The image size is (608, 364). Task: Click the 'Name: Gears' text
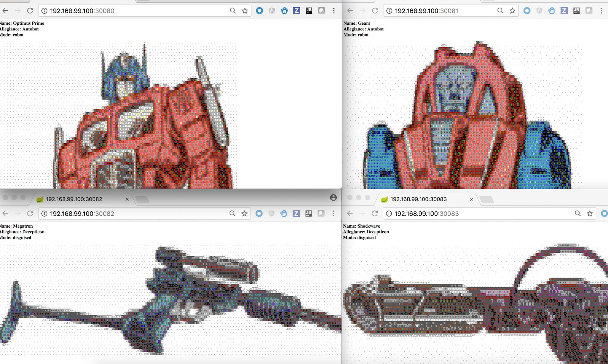click(357, 23)
